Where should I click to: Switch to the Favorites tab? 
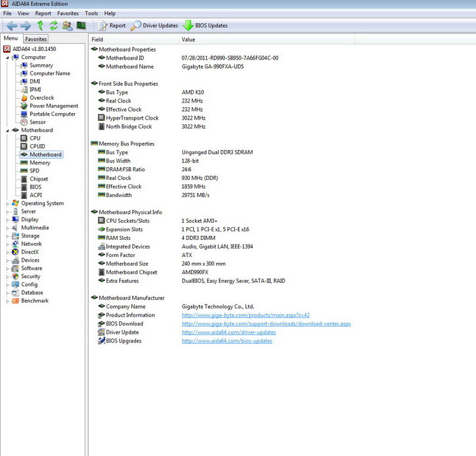click(x=36, y=39)
